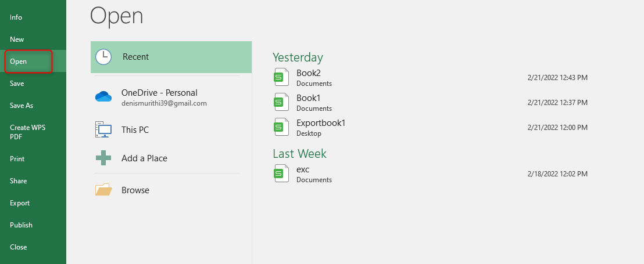Click the Recent clock icon
Image resolution: width=644 pixels, height=264 pixels.
click(x=103, y=57)
